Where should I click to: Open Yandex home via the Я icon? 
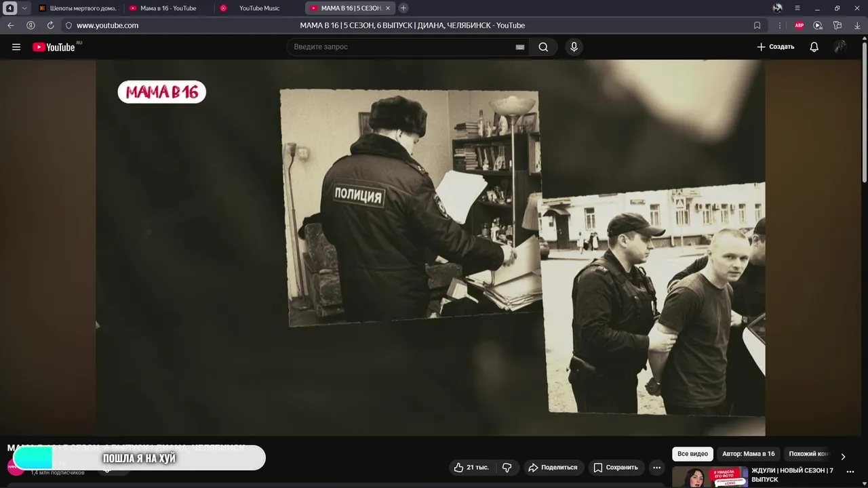coord(31,25)
